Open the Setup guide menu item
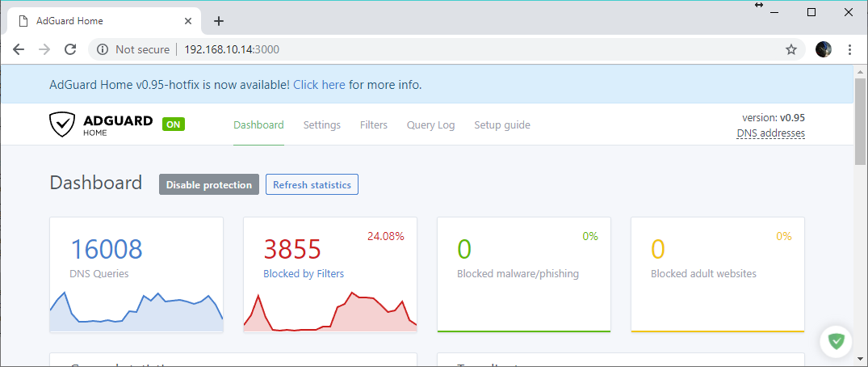This screenshot has height=367, width=868. (502, 125)
